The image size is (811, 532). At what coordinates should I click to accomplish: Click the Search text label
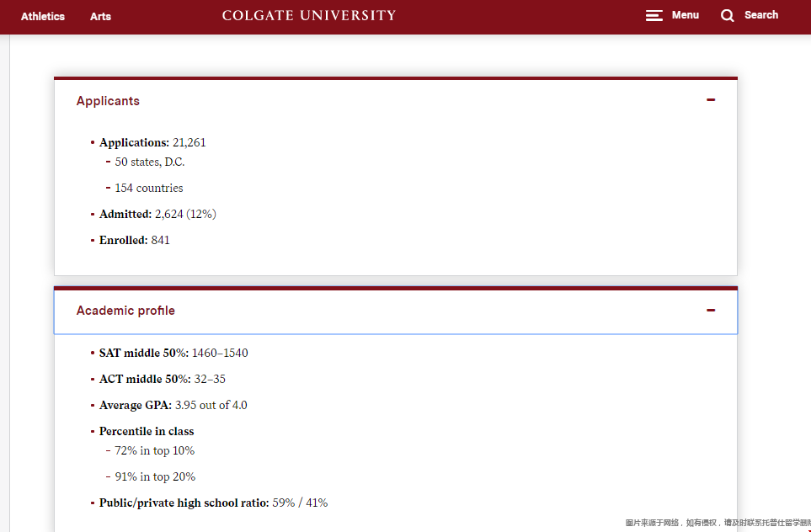[761, 15]
